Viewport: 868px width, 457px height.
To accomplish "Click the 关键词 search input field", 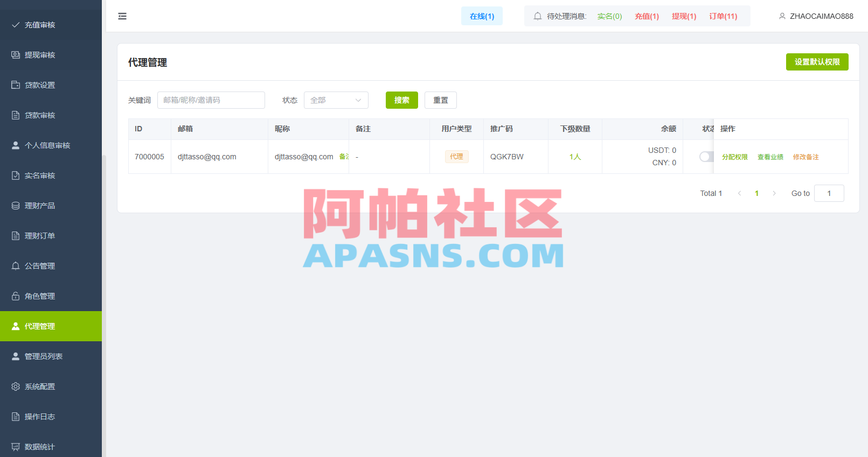I will (x=211, y=100).
